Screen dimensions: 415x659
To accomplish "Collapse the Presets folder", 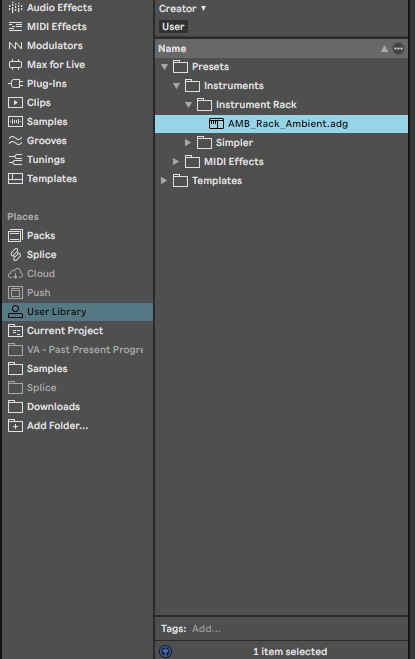I will pyautogui.click(x=164, y=67).
